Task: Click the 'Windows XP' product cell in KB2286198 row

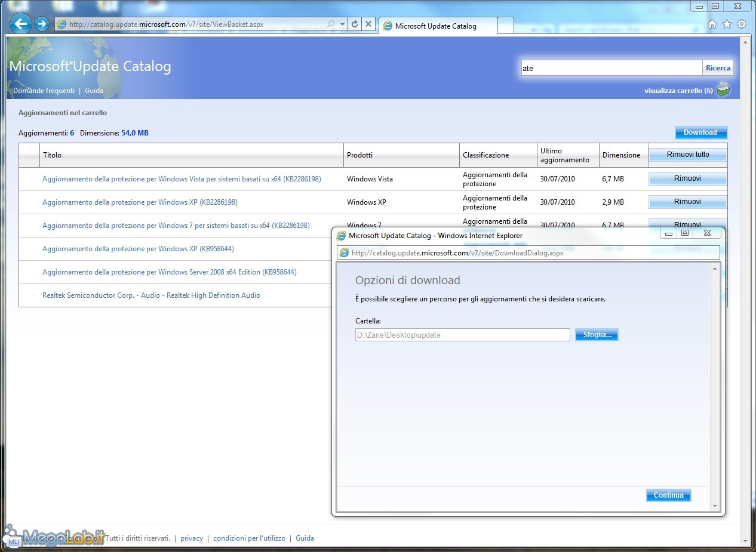Action: pyautogui.click(x=366, y=202)
